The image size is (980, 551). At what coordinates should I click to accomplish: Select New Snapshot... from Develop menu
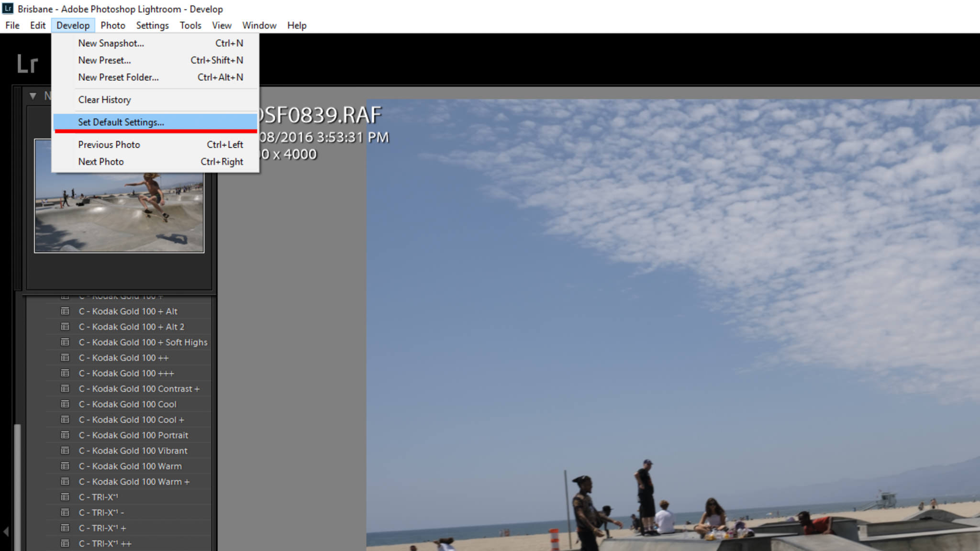tap(111, 43)
